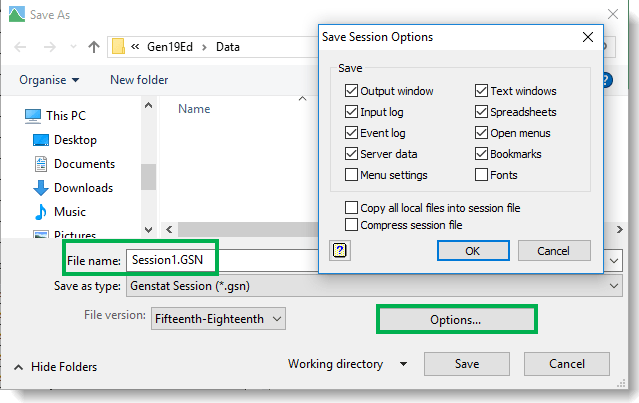
Task: Enable Compress session file option
Action: click(x=351, y=225)
